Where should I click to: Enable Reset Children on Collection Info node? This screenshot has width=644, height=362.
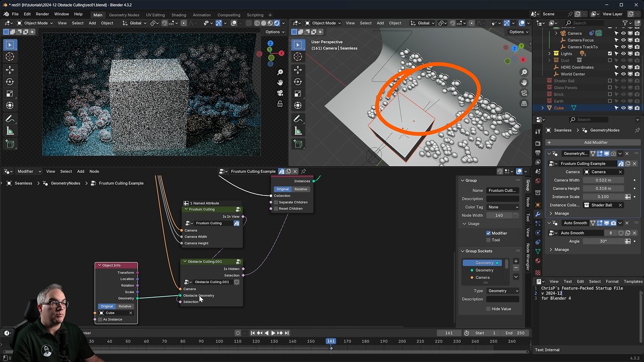pyautogui.click(x=276, y=209)
